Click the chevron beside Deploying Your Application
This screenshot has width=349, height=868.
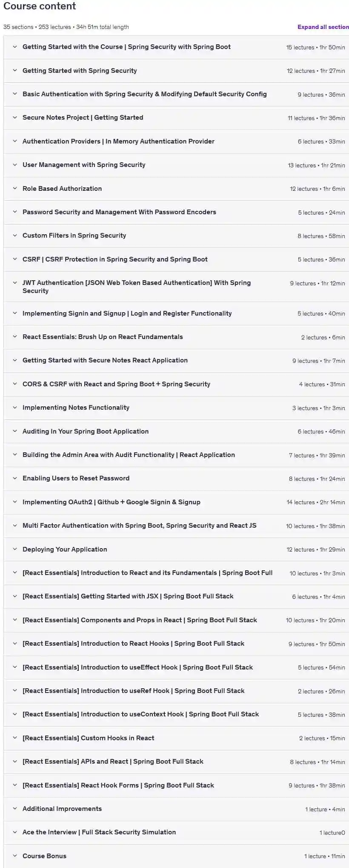[x=15, y=549]
